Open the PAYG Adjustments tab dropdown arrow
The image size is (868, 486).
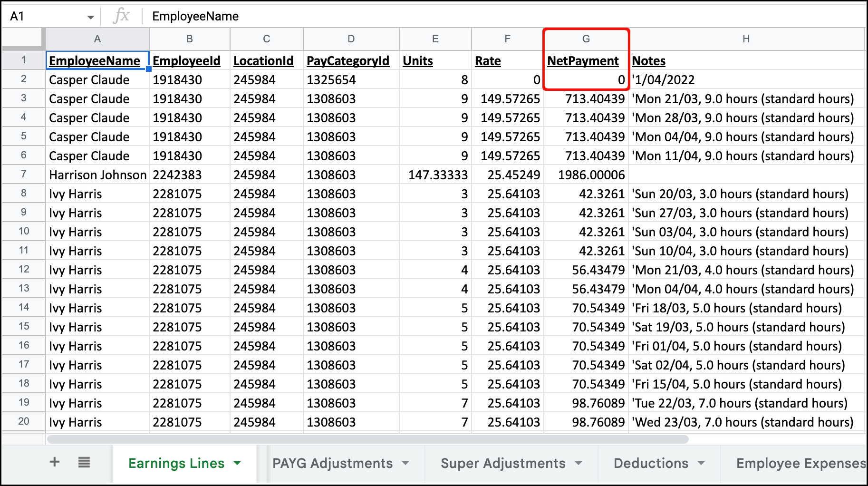(x=405, y=463)
